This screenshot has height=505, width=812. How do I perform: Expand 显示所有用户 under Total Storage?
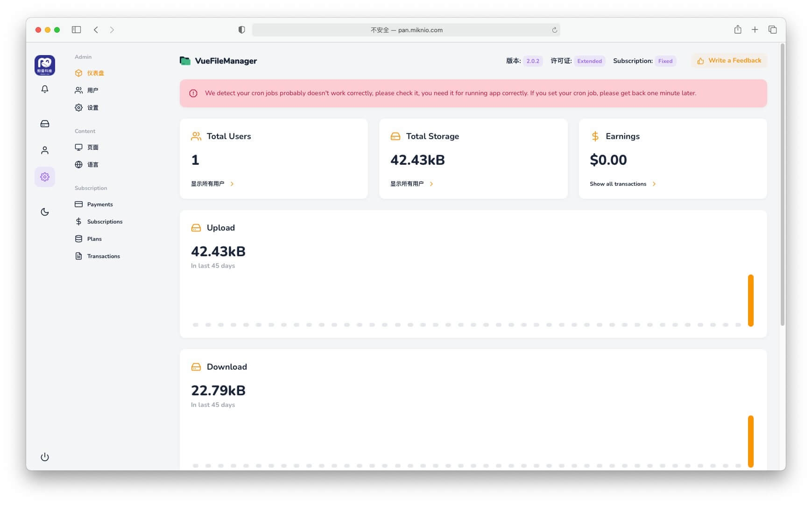(407, 183)
